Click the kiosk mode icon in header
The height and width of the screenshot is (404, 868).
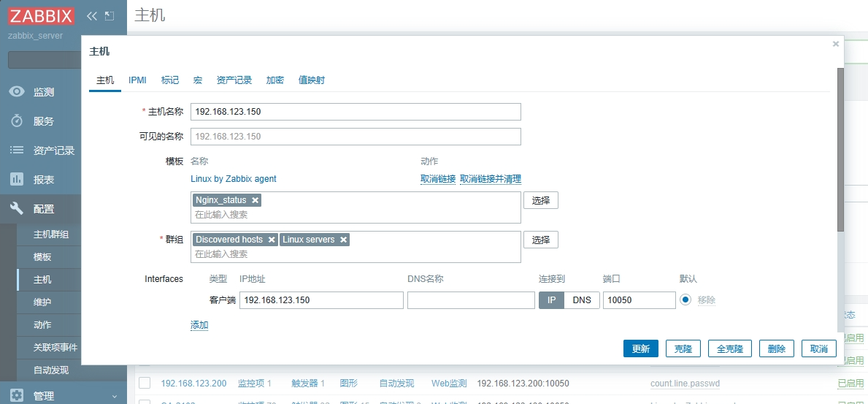click(x=110, y=15)
